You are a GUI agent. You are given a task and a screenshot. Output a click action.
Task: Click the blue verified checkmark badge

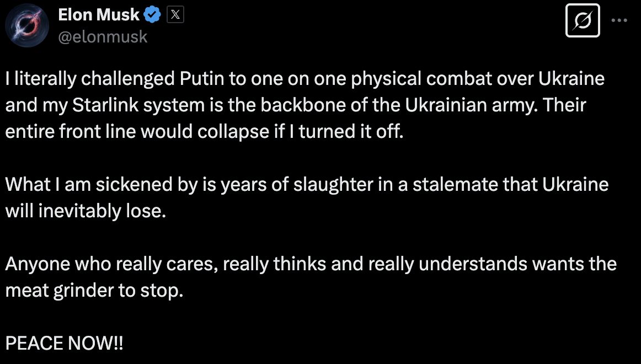click(152, 15)
